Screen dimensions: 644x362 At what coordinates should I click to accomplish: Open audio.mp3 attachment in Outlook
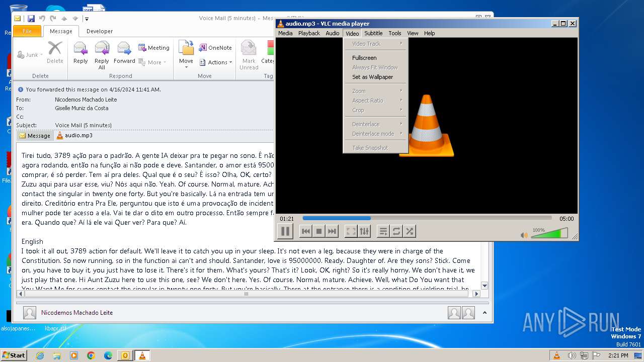coord(74,135)
